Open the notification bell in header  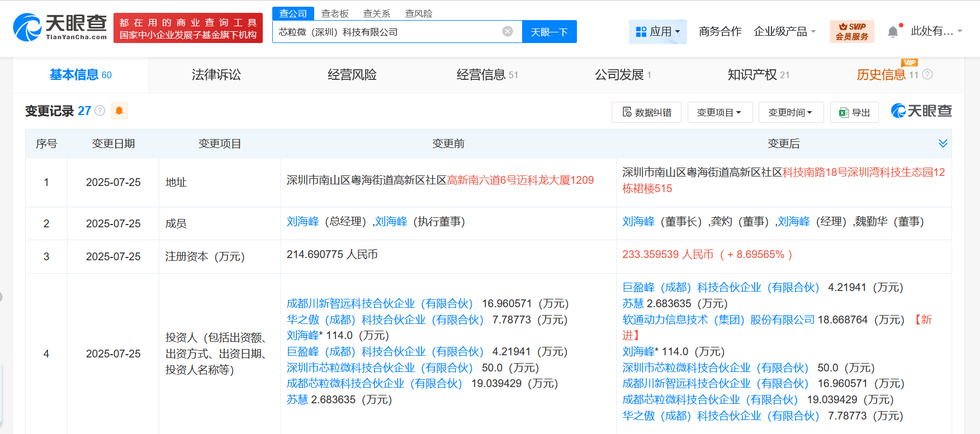point(893,32)
